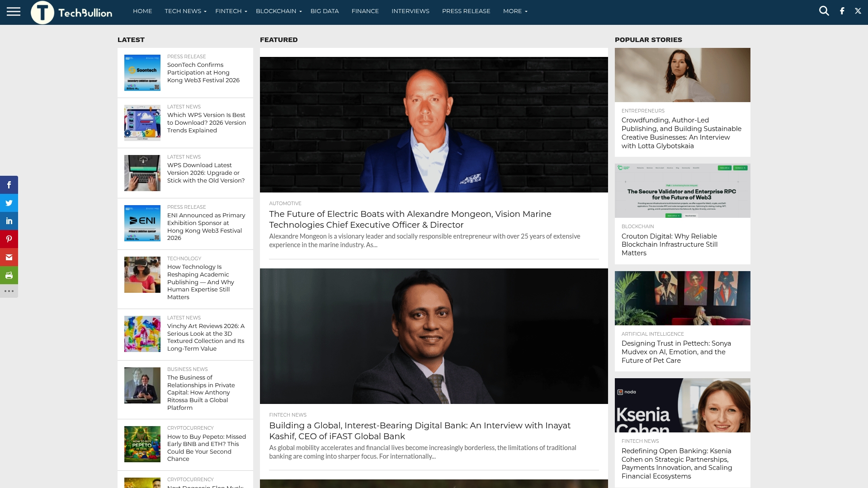Open the electric boats featured article headline
The height and width of the screenshot is (488, 868).
(x=410, y=219)
